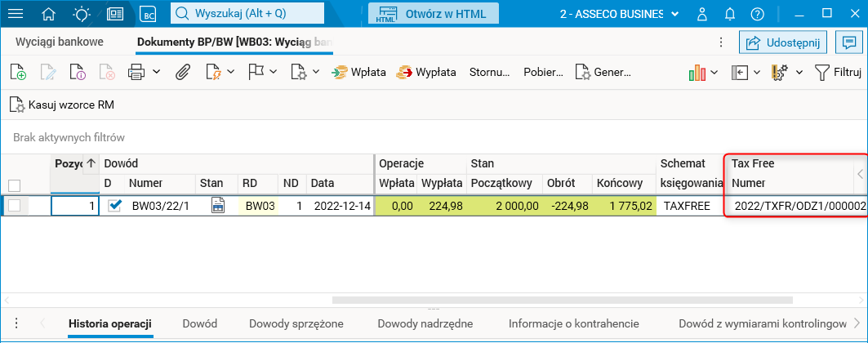868x343 pixels.
Task: Click the lightbulb ideas icon
Action: click(x=81, y=15)
